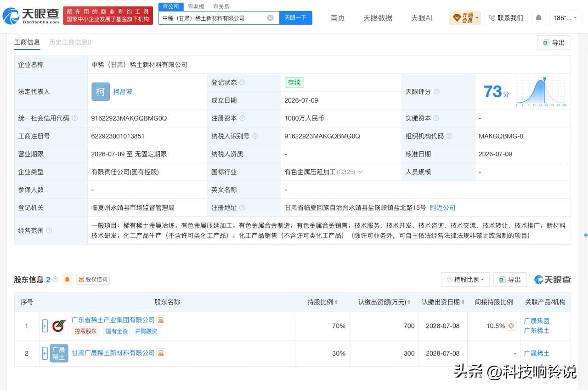Viewport: 588px width, 390px height.
Task: Click the help icon beside 天眼评分
Action: [436, 92]
